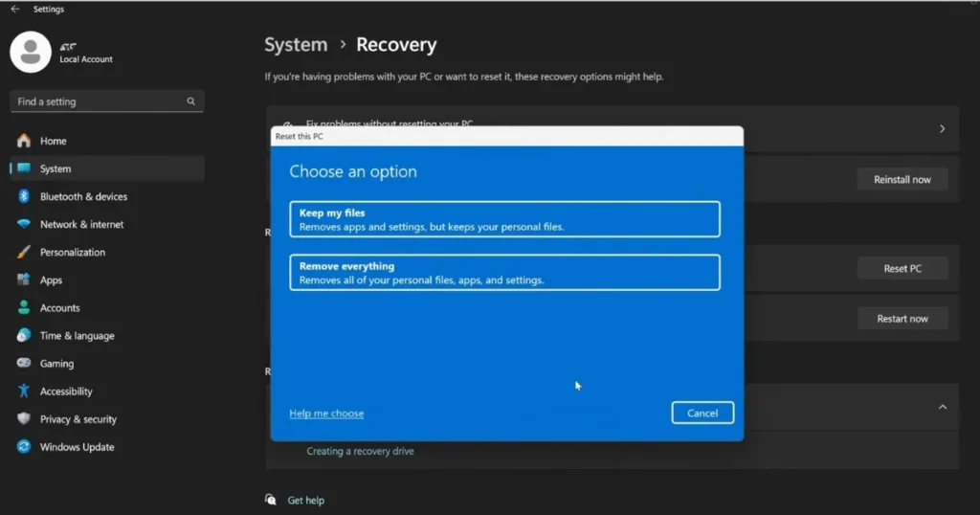
Task: Select System in the sidebar
Action: [107, 168]
